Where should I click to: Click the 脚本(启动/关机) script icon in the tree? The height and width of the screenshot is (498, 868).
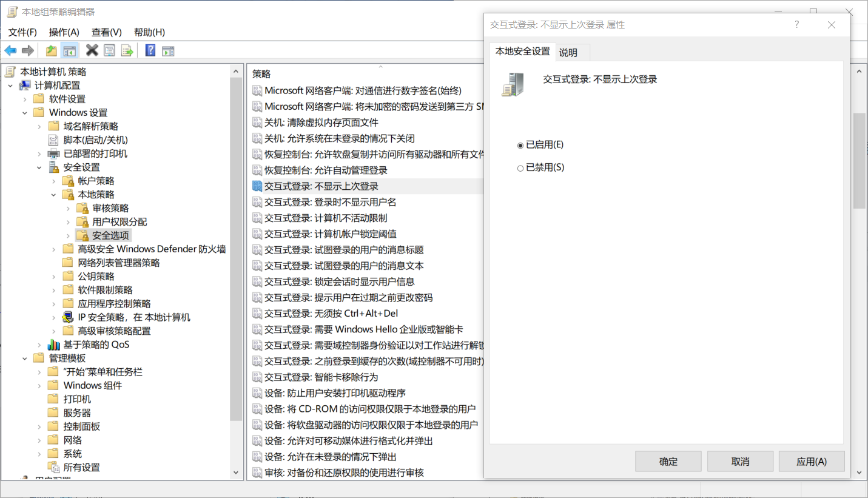click(x=55, y=140)
